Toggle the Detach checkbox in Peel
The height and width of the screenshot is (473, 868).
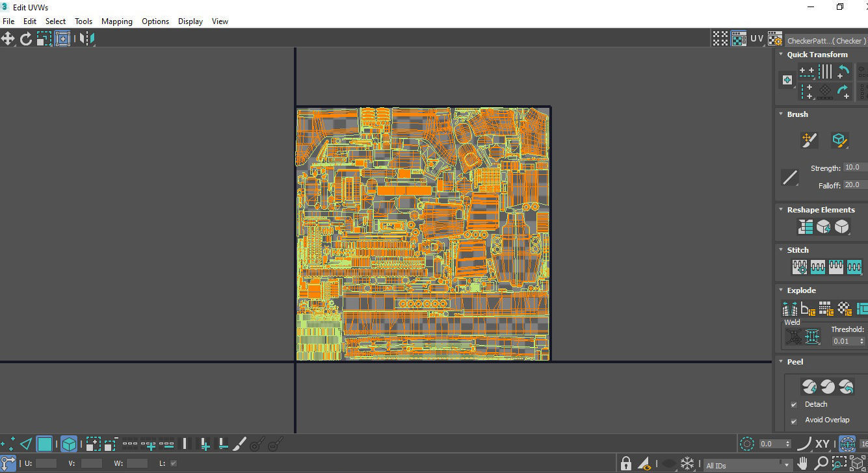(794, 404)
